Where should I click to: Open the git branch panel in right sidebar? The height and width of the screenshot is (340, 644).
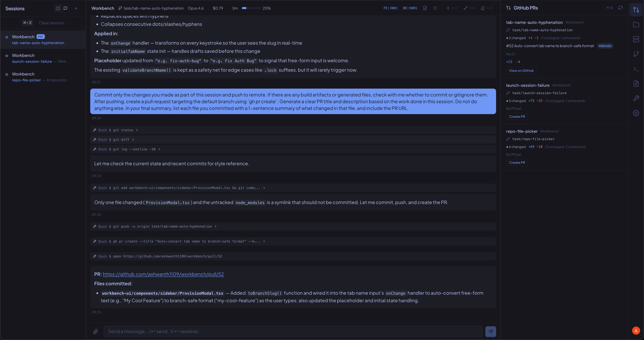pos(636,54)
